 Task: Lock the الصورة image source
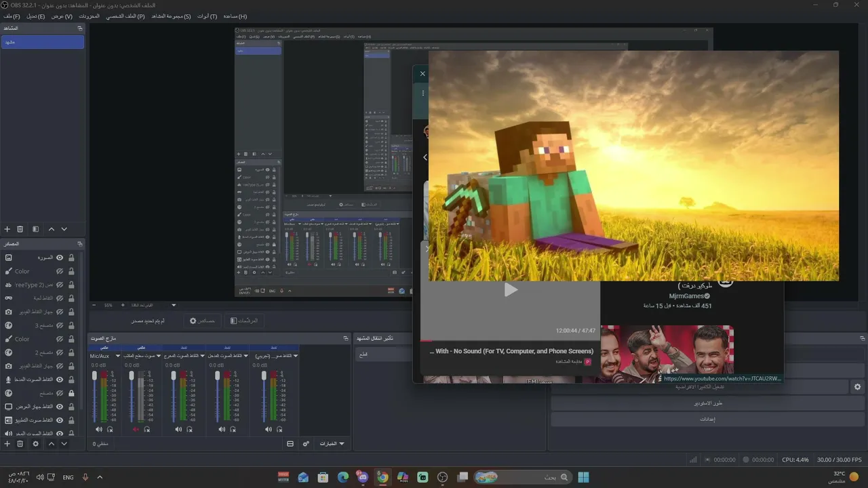tap(71, 258)
